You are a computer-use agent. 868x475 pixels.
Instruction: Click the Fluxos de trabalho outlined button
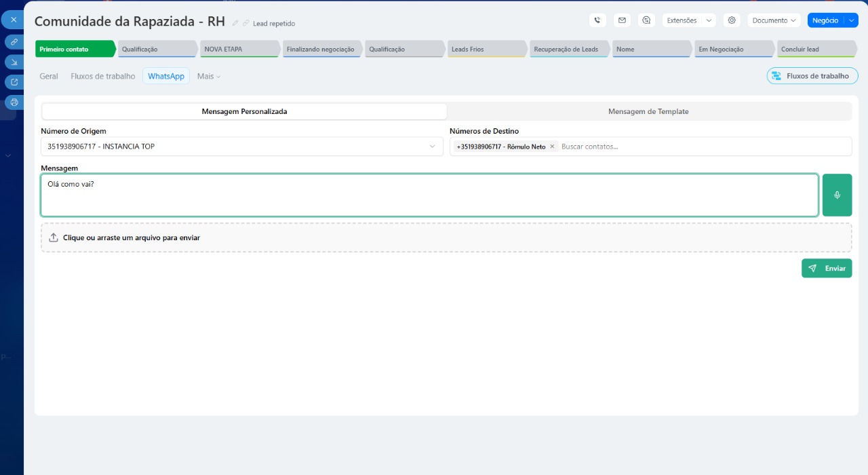pos(812,76)
